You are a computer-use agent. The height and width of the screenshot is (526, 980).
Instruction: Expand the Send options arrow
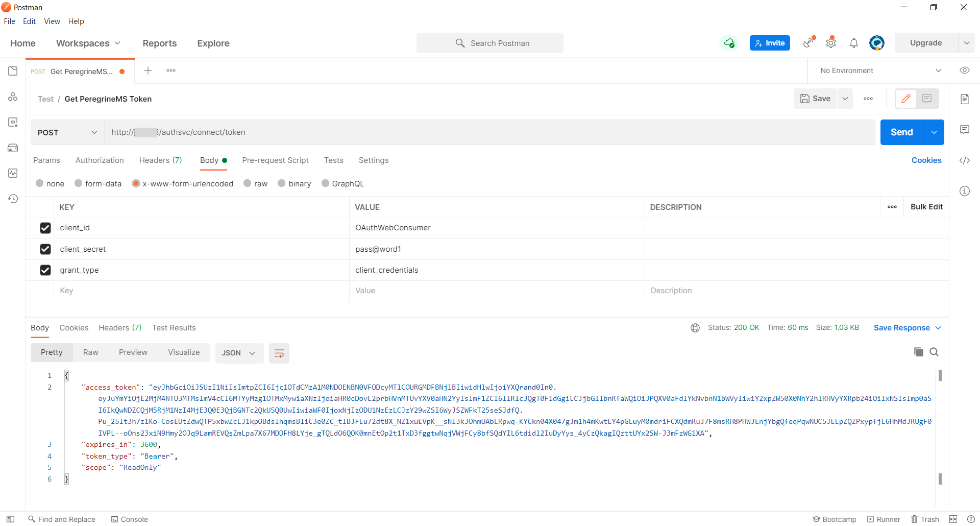click(934, 132)
